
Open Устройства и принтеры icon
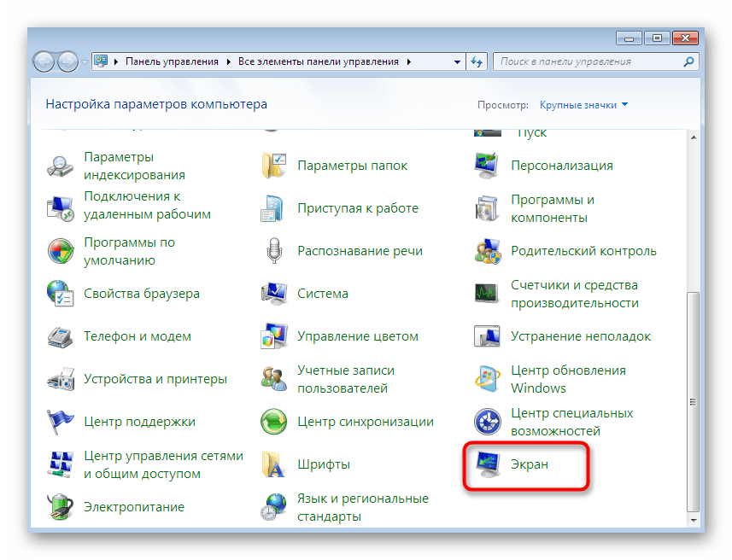(x=61, y=379)
